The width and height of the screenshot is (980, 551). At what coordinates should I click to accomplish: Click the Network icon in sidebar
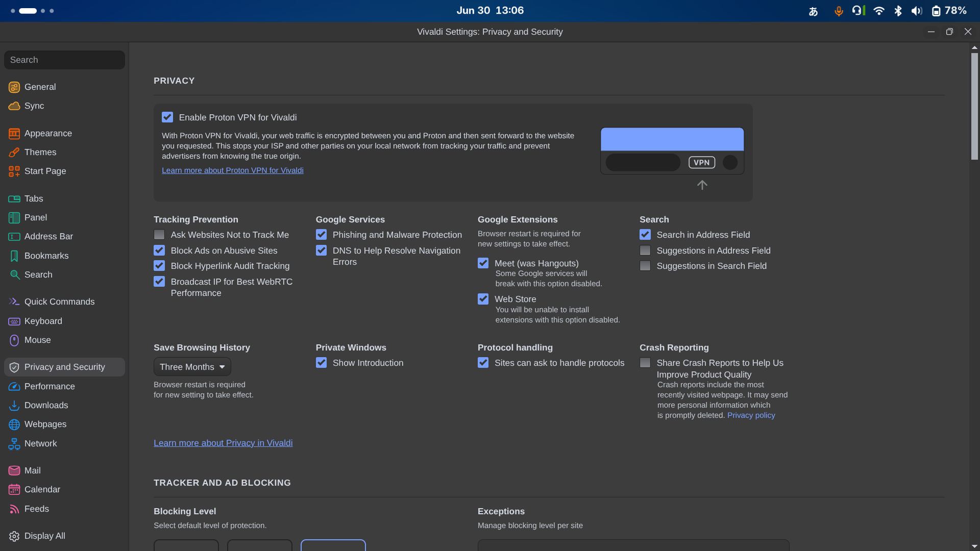14,444
